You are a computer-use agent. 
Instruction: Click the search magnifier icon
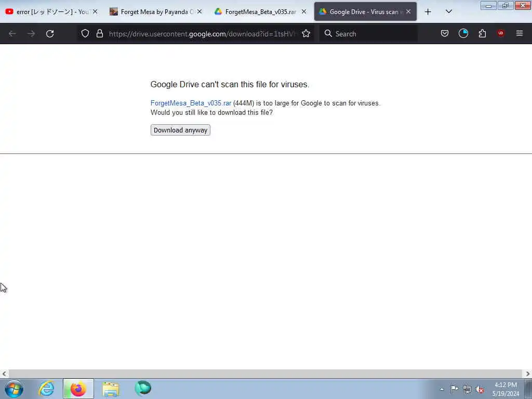coord(328,34)
